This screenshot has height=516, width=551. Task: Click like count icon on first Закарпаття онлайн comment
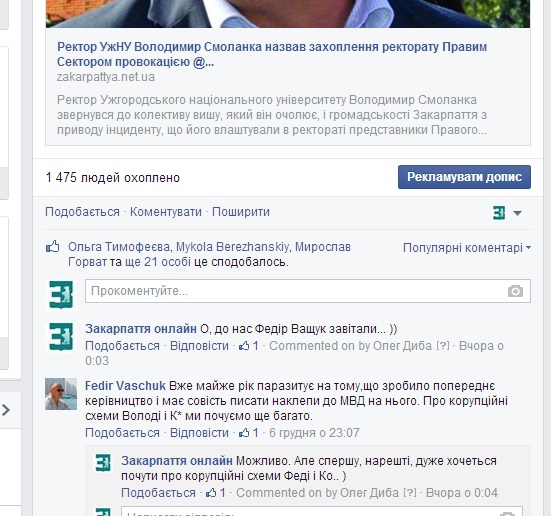tap(244, 346)
